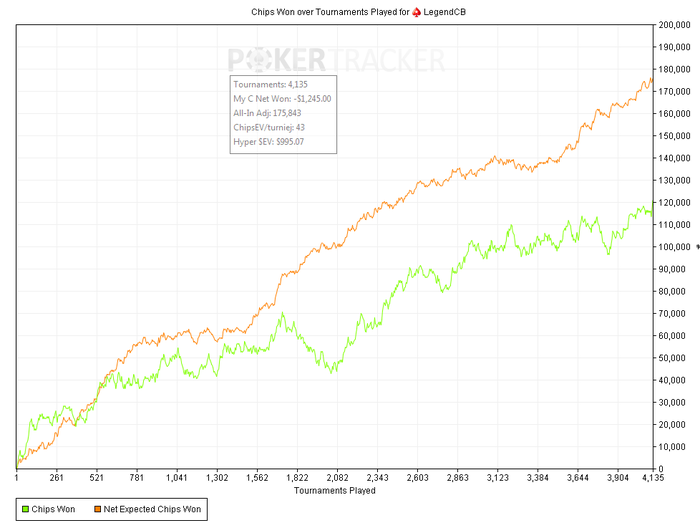Click the Tournaments Played axis title

click(335, 490)
